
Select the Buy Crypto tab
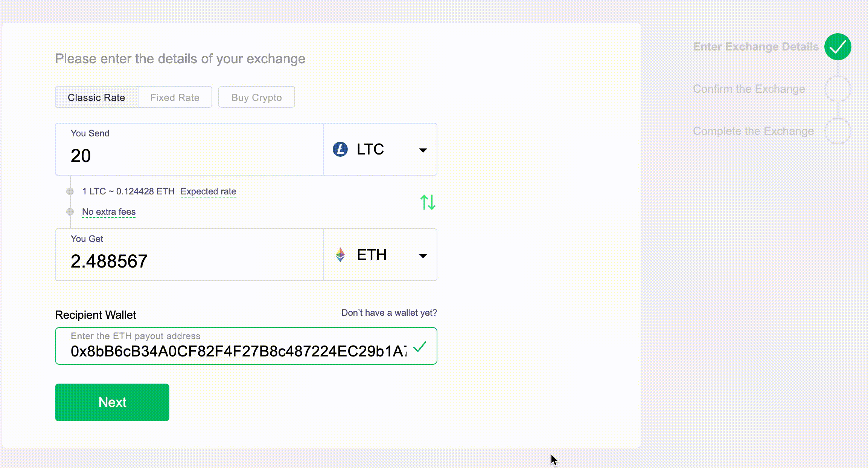257,97
